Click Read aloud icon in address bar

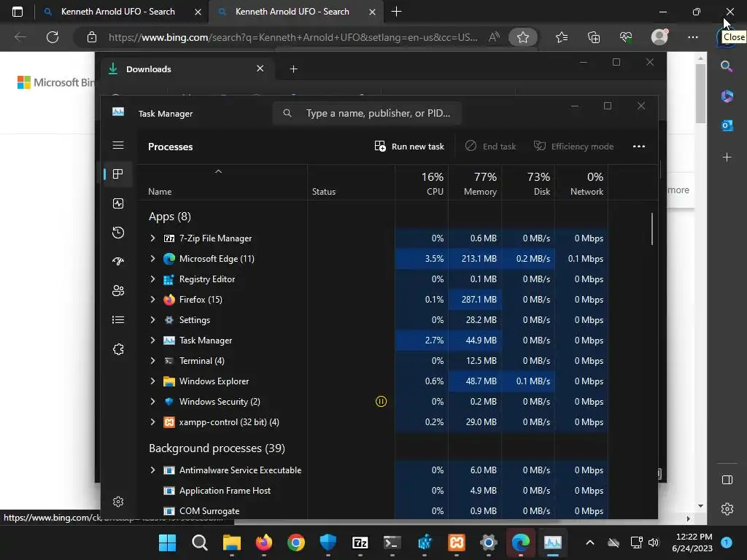click(x=494, y=37)
